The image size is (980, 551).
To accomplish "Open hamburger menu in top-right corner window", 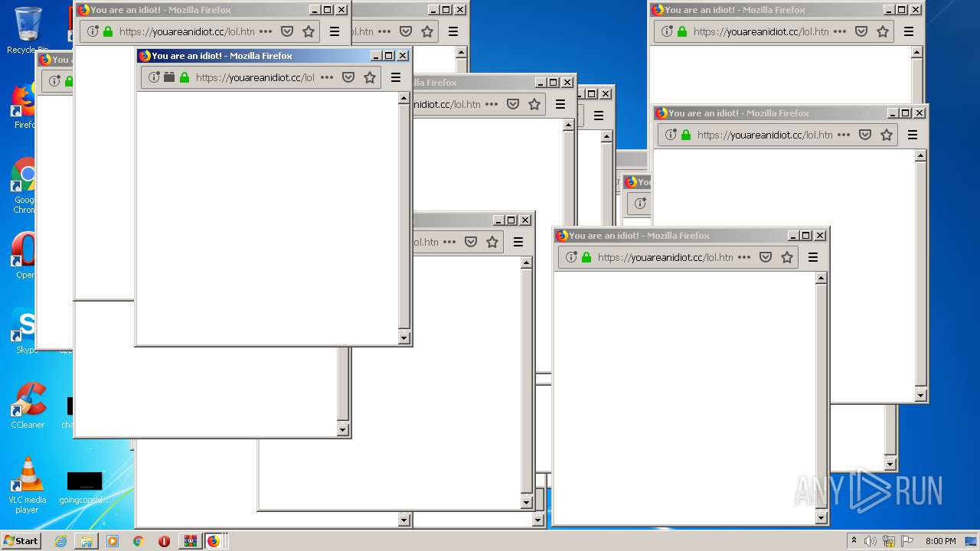I will [x=909, y=31].
